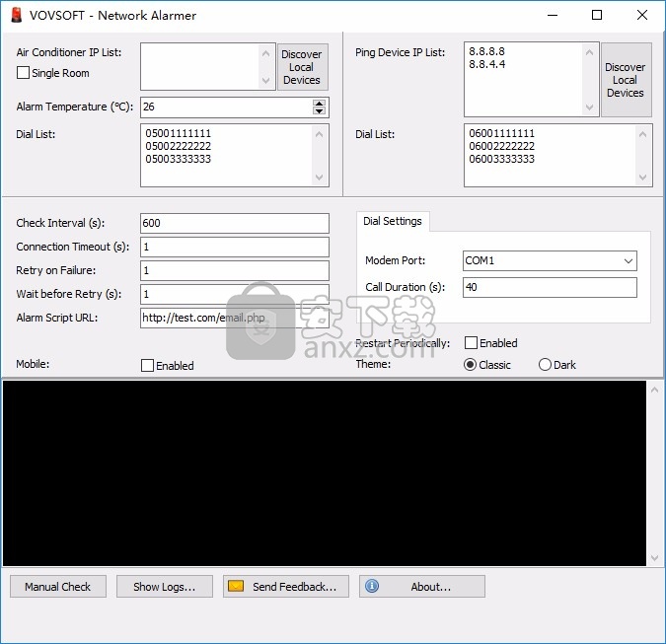Viewport: 666px width, 644px height.
Task: Increase Alarm Temperature with up arrow
Action: pyautogui.click(x=319, y=103)
